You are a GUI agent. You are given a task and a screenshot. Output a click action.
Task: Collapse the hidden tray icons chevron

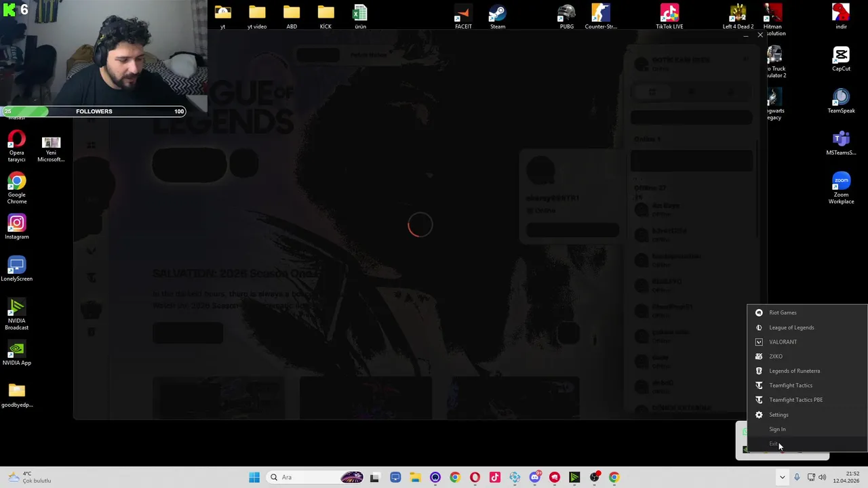pyautogui.click(x=782, y=477)
